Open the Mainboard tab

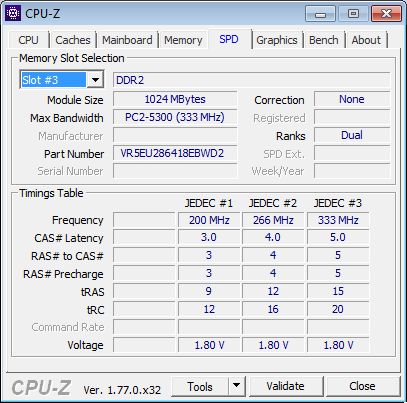pyautogui.click(x=127, y=40)
